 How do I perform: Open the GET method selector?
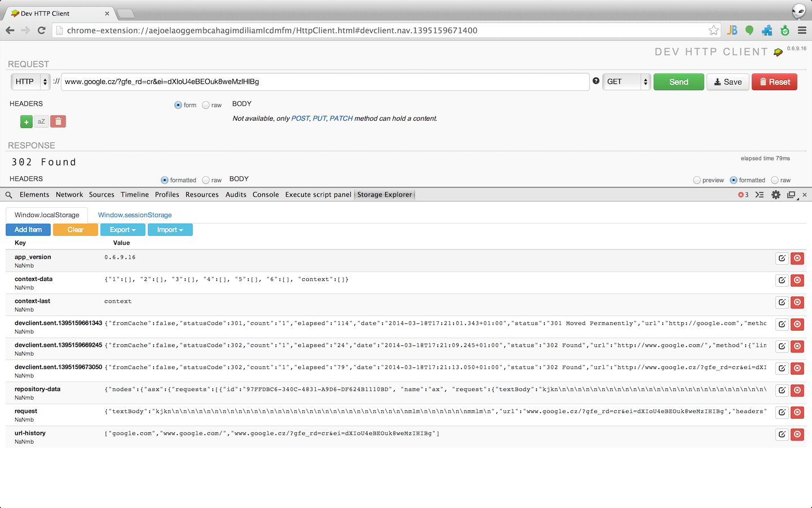[x=626, y=81]
